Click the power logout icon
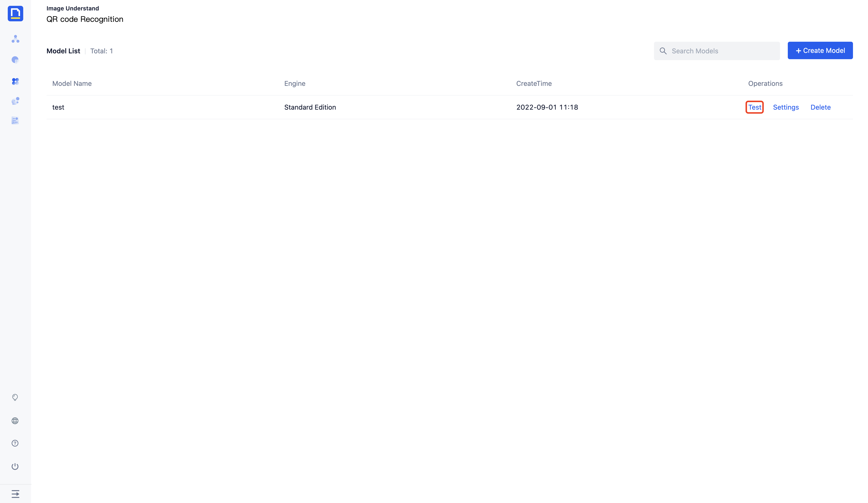 [x=15, y=466]
